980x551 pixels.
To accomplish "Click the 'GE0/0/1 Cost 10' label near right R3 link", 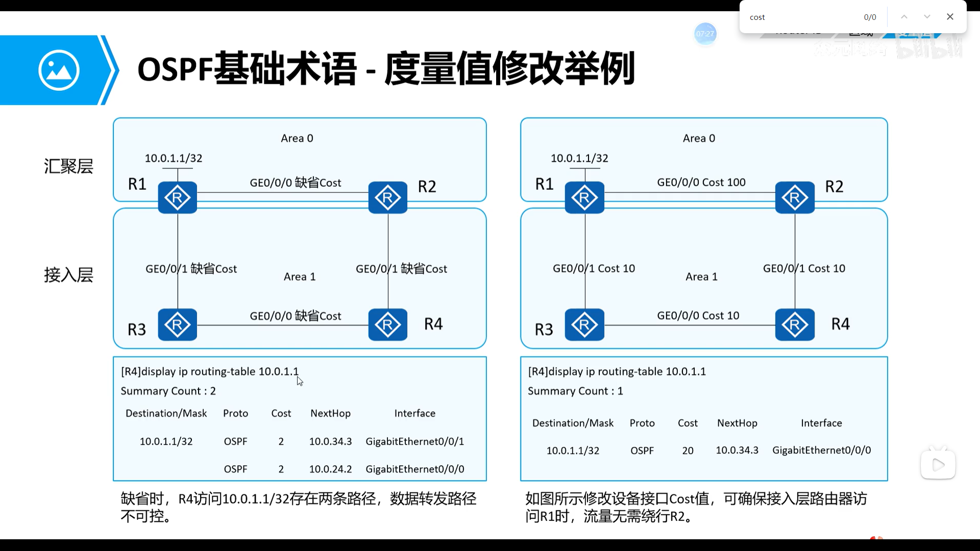I will [594, 268].
